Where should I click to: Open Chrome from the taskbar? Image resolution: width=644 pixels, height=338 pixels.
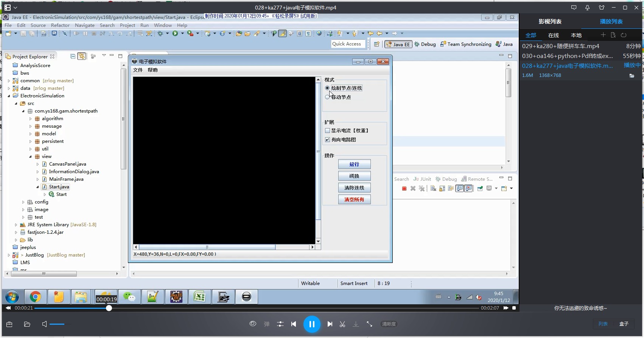click(36, 297)
